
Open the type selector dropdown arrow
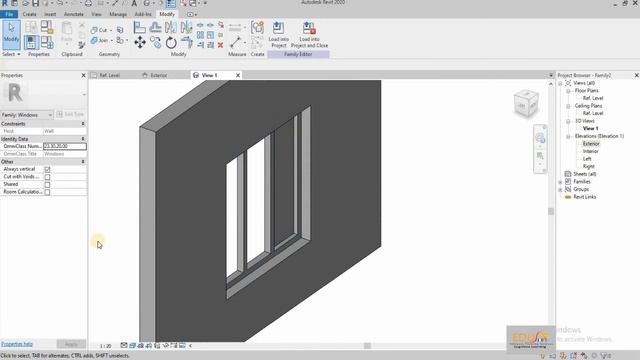84,94
